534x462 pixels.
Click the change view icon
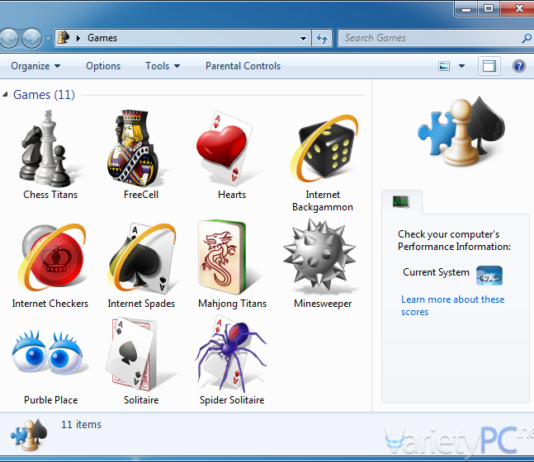444,66
